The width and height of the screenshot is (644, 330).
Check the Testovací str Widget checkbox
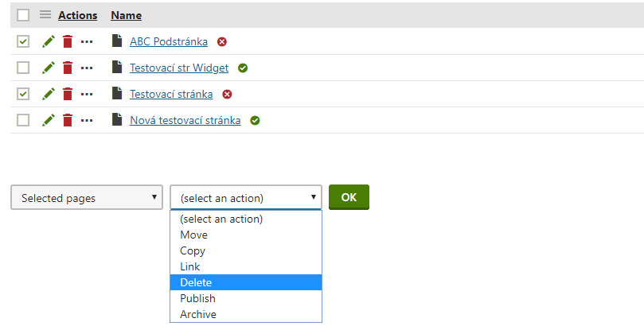(23, 68)
